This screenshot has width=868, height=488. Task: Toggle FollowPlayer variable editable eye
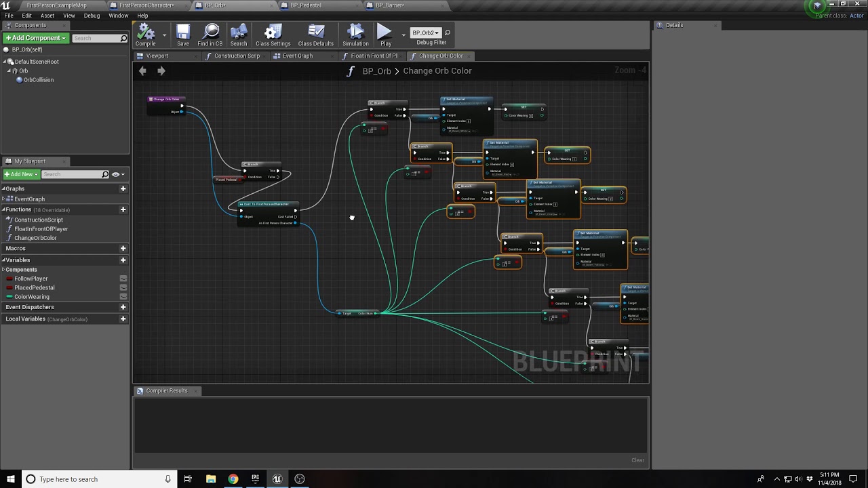(123, 279)
